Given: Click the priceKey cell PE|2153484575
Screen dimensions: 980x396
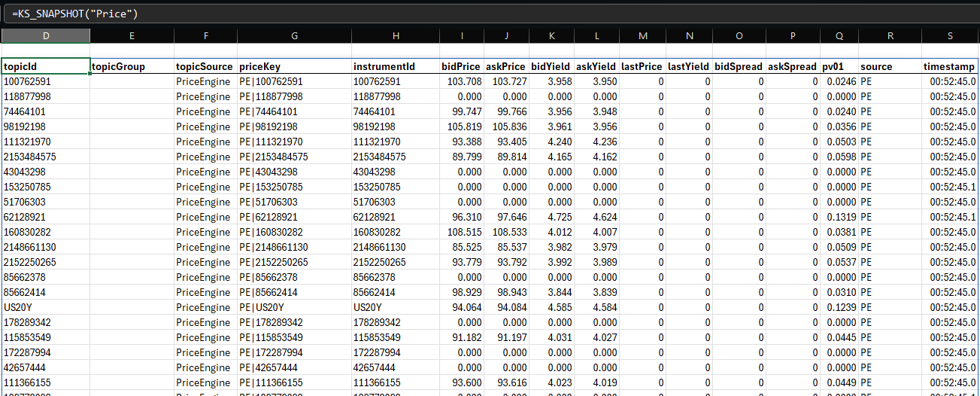Looking at the screenshot, I should [x=293, y=157].
